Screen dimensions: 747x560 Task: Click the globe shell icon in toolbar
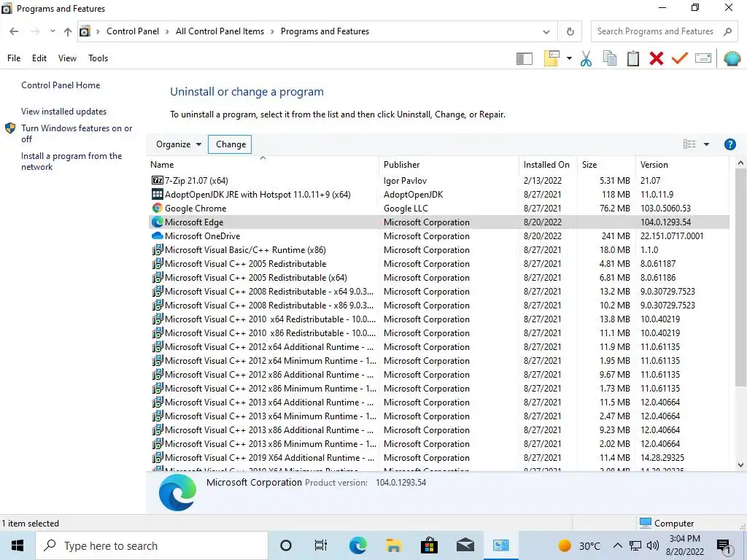click(x=732, y=58)
